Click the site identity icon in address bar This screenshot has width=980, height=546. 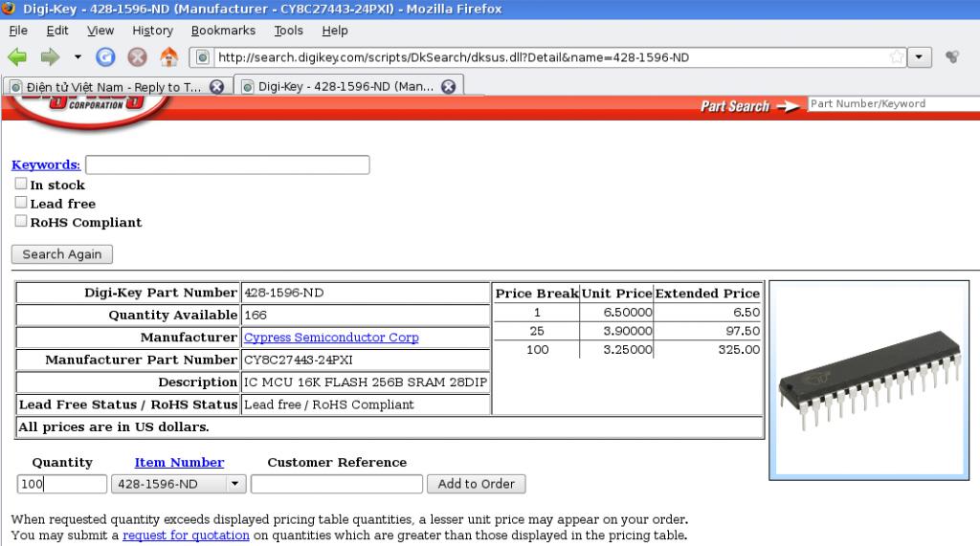point(203,57)
